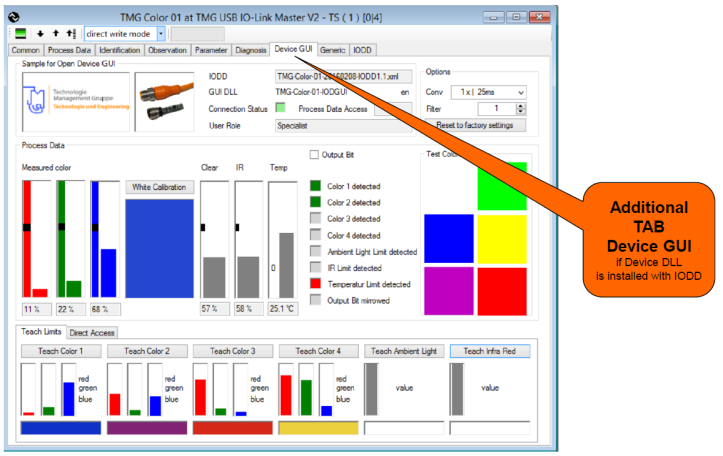
Task: Click the red test color square
Action: (502, 291)
